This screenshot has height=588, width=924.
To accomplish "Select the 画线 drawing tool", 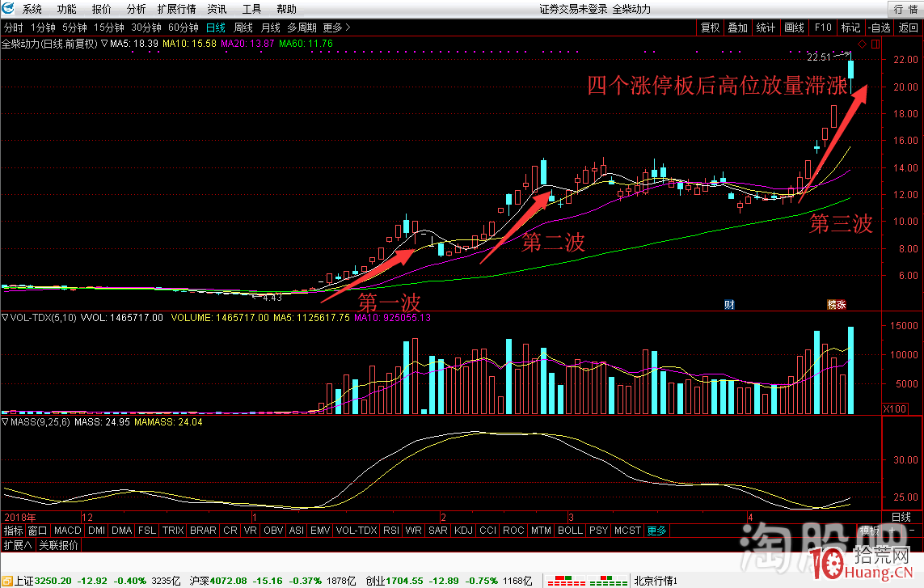I will click(794, 27).
